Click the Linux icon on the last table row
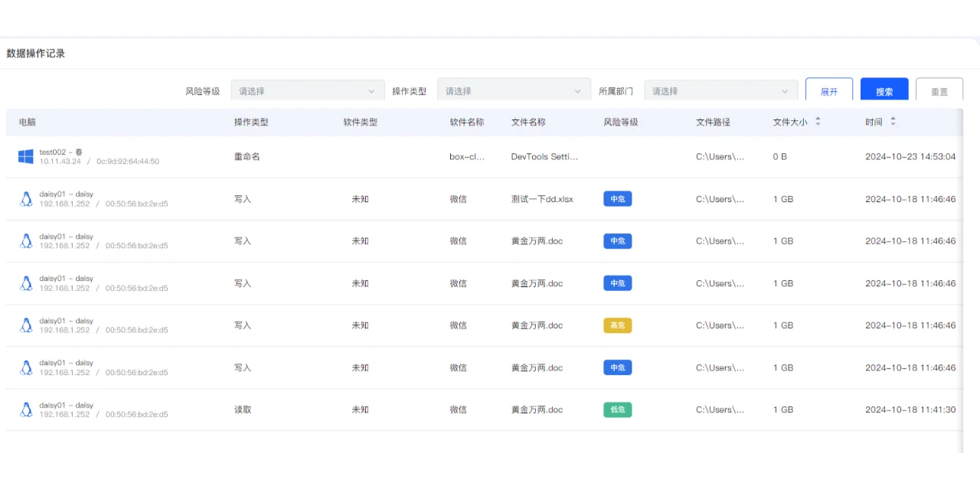Image resolution: width=980 pixels, height=489 pixels. tap(25, 409)
